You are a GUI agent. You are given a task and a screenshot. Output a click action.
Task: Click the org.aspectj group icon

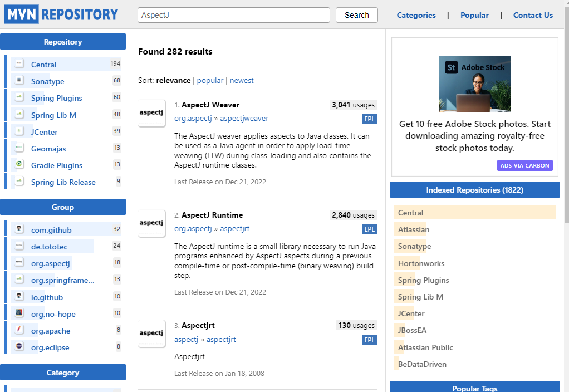tap(19, 262)
